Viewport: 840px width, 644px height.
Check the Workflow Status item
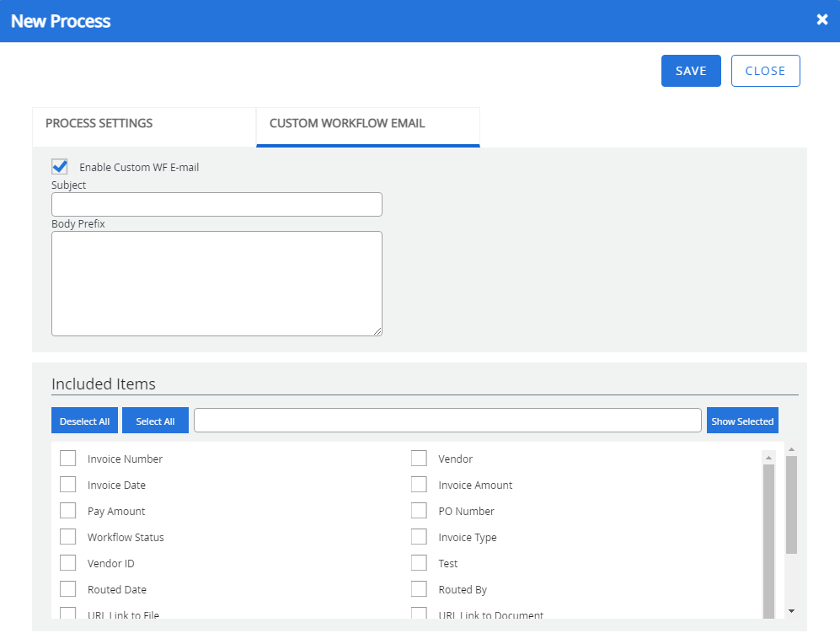[x=68, y=537]
